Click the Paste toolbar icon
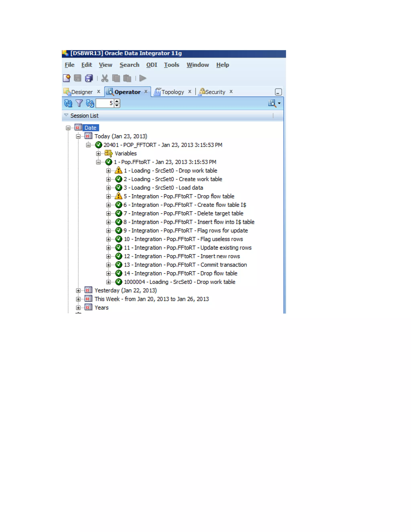Image resolution: width=411 pixels, height=532 pixels. click(x=127, y=78)
